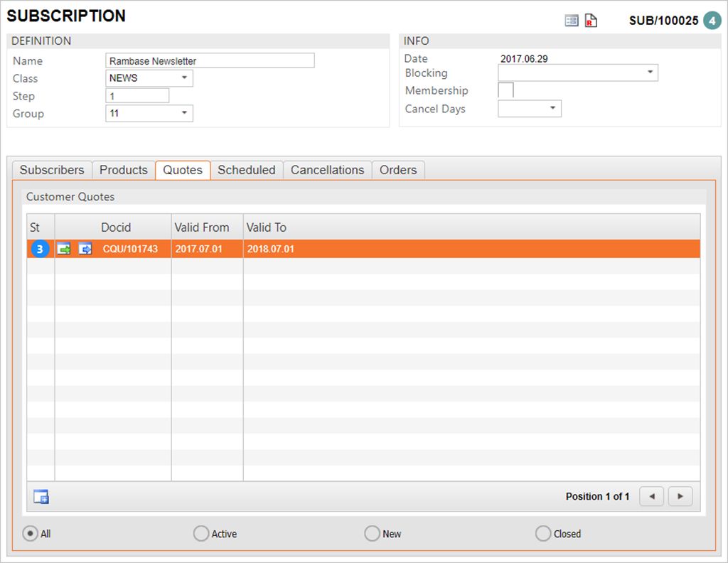Click the green arrow icon on CQU/101743
This screenshot has height=563, width=728.
[64, 249]
